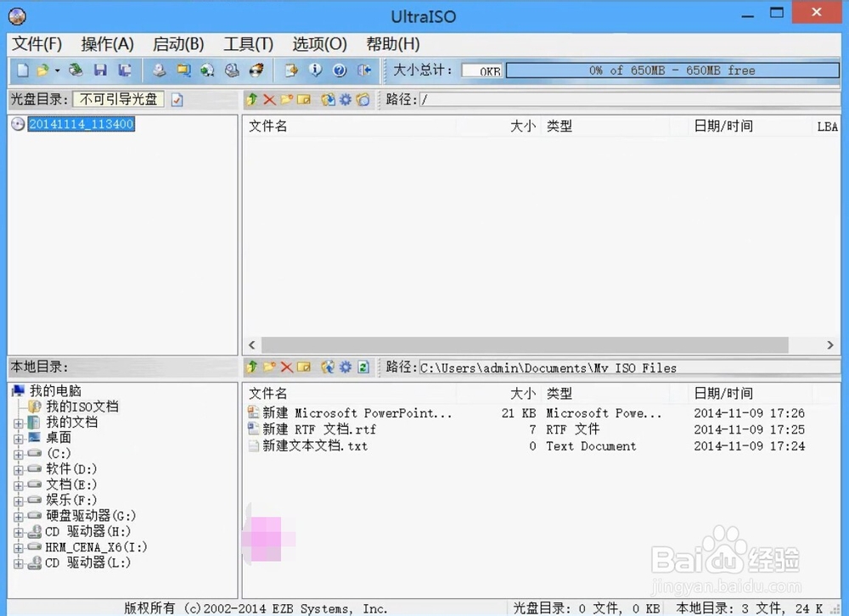Expand the CD 驱动器(L:) node
The height and width of the screenshot is (616, 849).
[19, 564]
